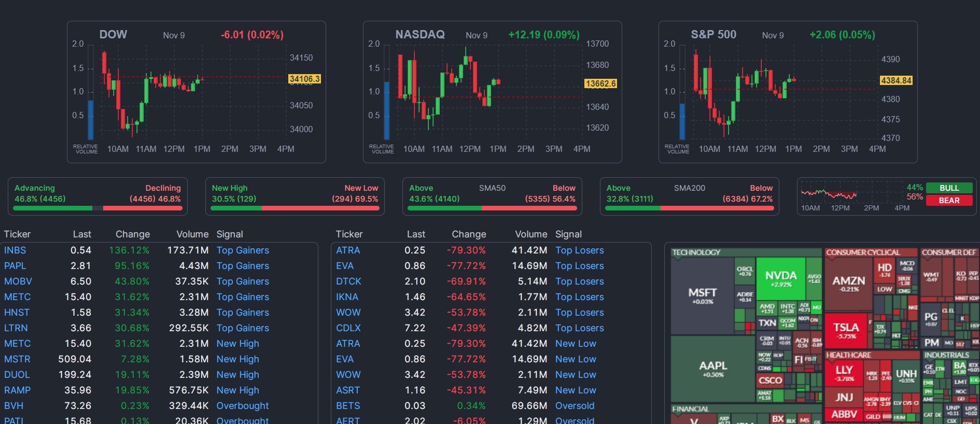The height and width of the screenshot is (424, 980).
Task: Open the ASRT ticker link
Action: 348,390
